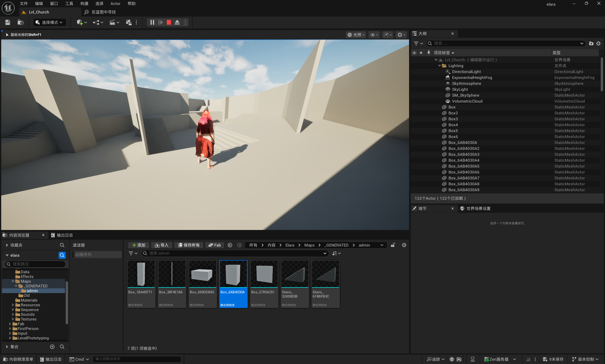Lock the content browser with padlock icon

point(393,245)
